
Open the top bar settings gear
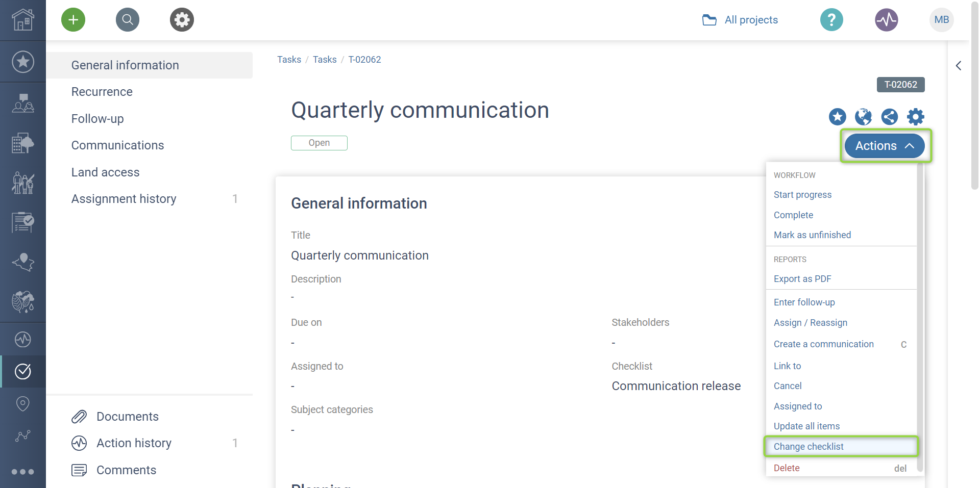pos(182,20)
